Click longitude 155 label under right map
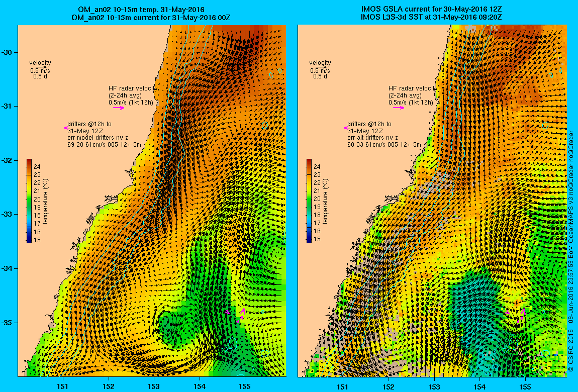 tap(525, 386)
